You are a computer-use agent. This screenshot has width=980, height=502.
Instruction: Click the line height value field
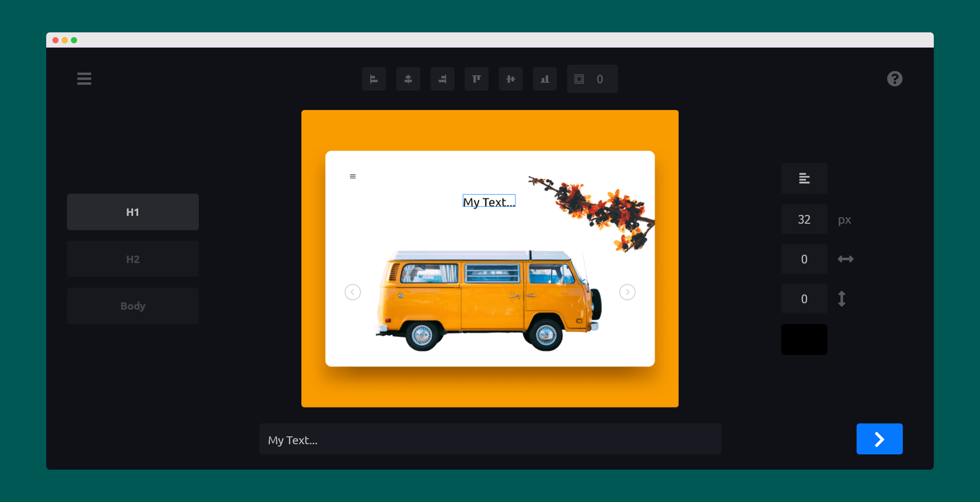tap(804, 299)
